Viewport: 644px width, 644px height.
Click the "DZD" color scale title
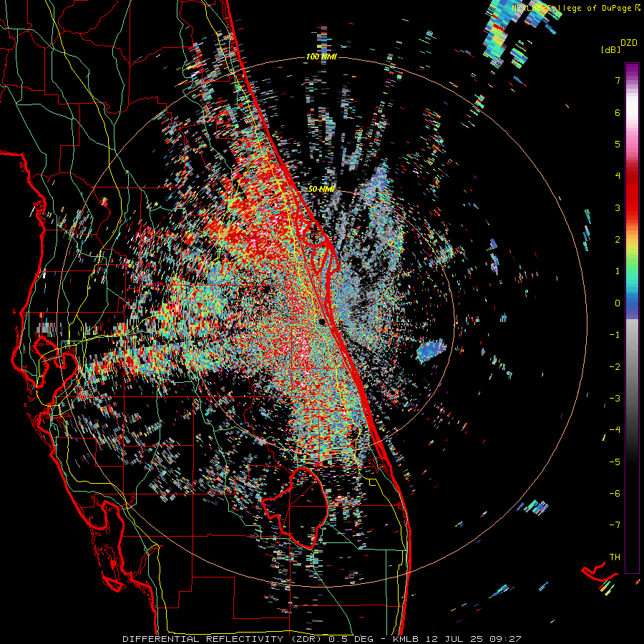click(x=629, y=43)
